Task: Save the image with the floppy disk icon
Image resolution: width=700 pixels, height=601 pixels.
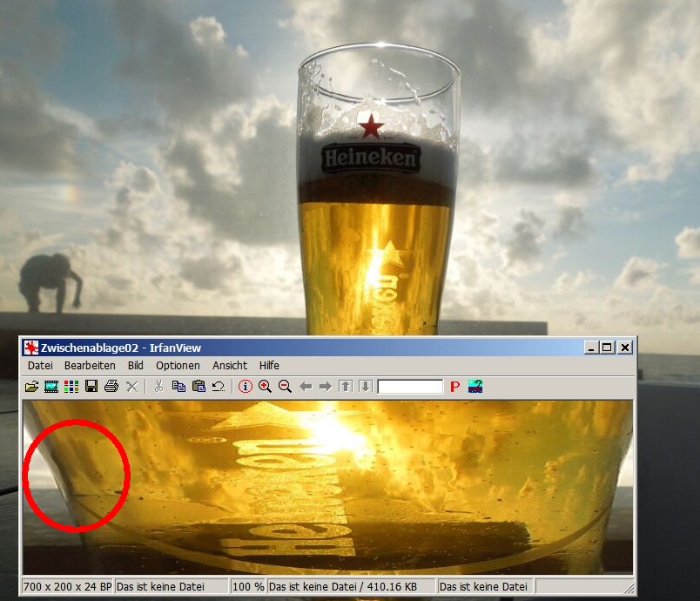Action: click(91, 386)
